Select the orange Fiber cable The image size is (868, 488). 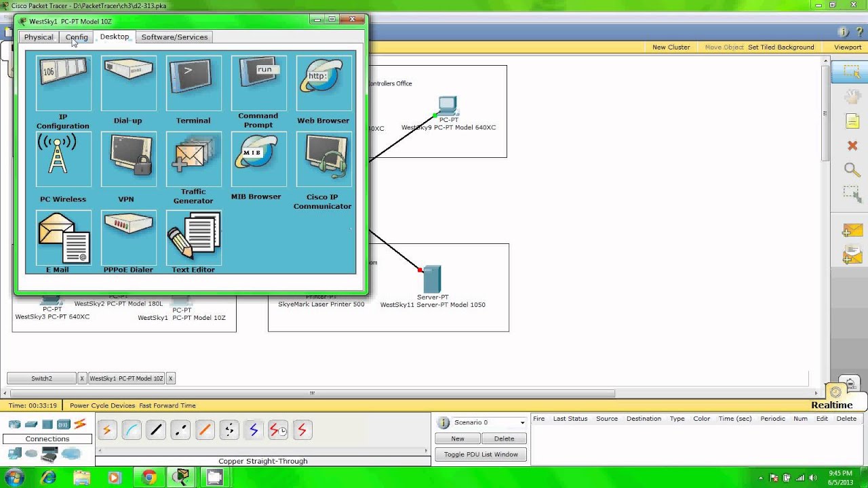point(204,430)
